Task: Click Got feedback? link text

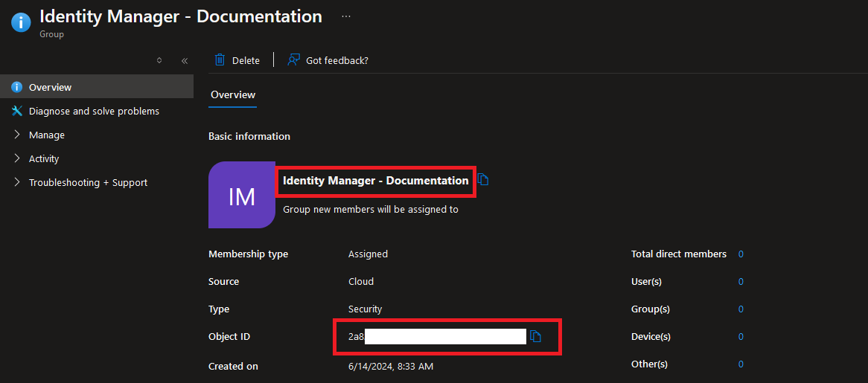Action: point(337,60)
